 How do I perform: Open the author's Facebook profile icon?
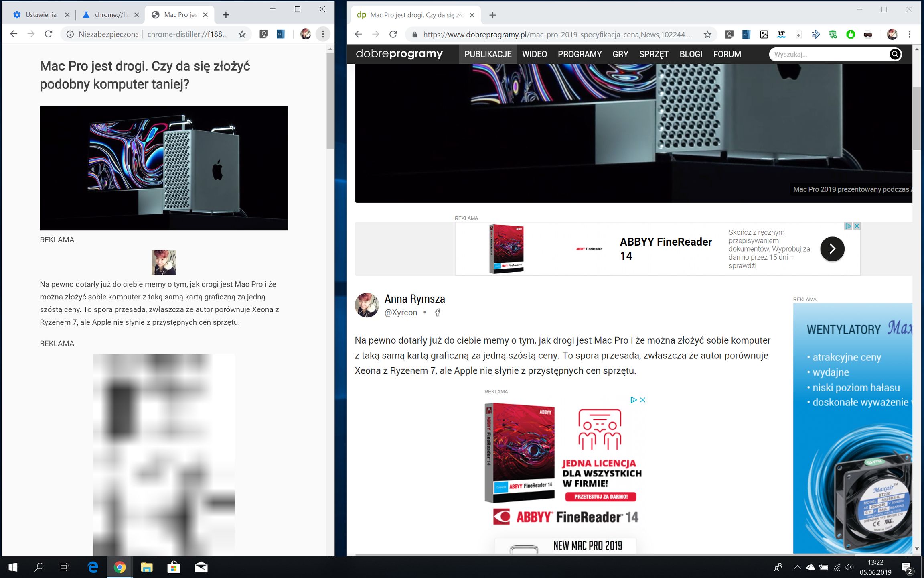[x=438, y=313]
